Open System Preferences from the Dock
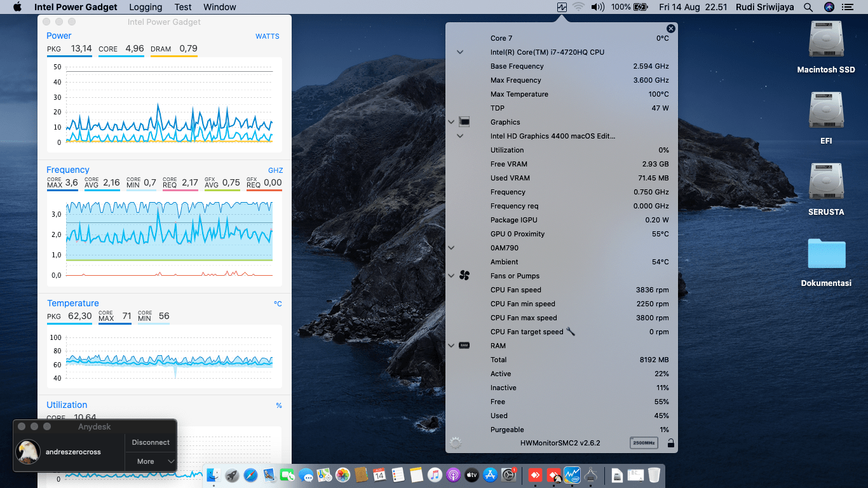 click(x=508, y=475)
